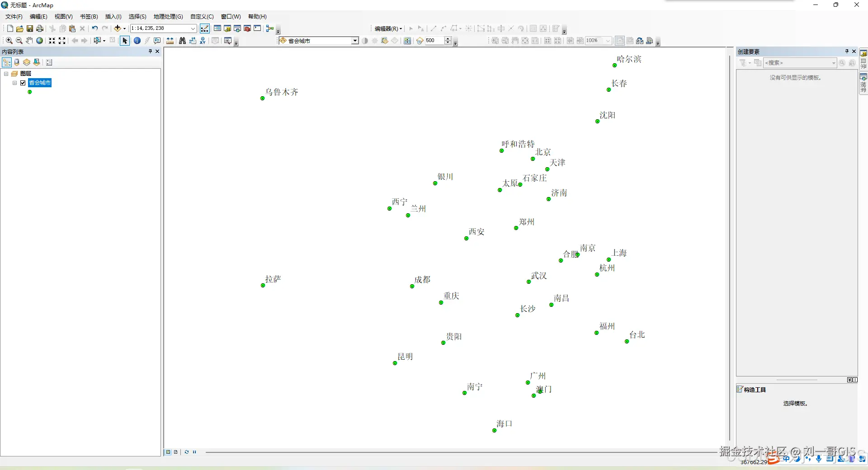Viewport: 868px width, 470px height.
Task: Collapse the 图层 data frame node
Action: pos(6,74)
